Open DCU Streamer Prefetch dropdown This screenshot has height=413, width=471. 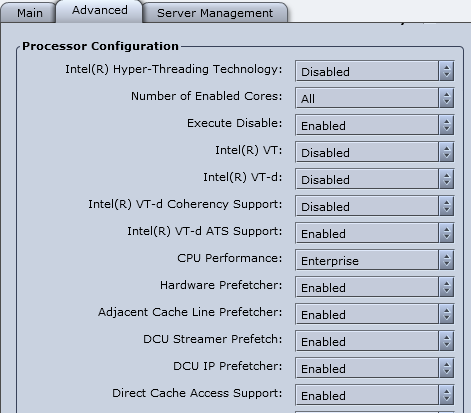coord(375,341)
